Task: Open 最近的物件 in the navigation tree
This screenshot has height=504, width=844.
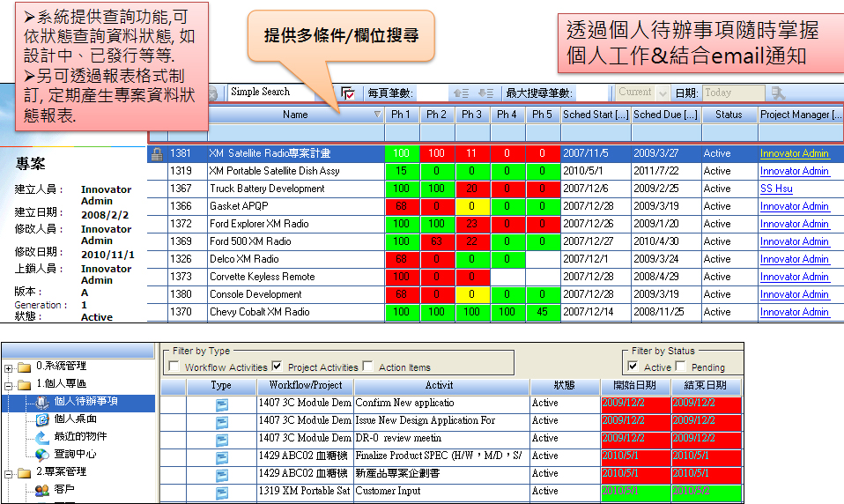Action: pos(79,436)
